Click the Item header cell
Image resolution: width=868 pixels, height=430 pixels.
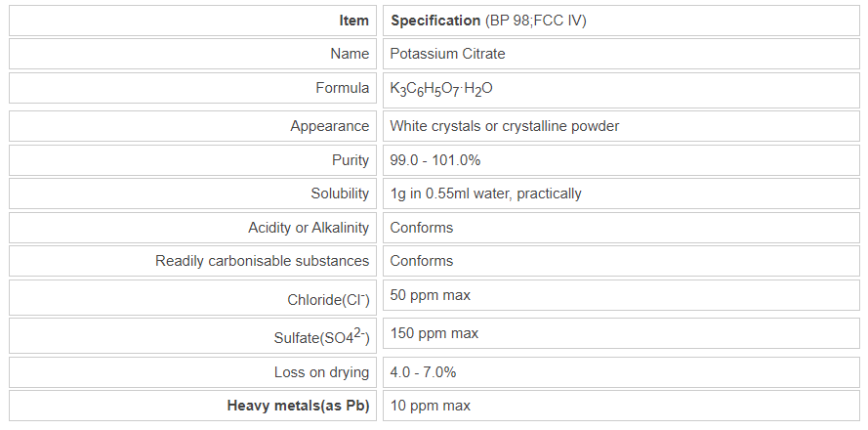[353, 21]
